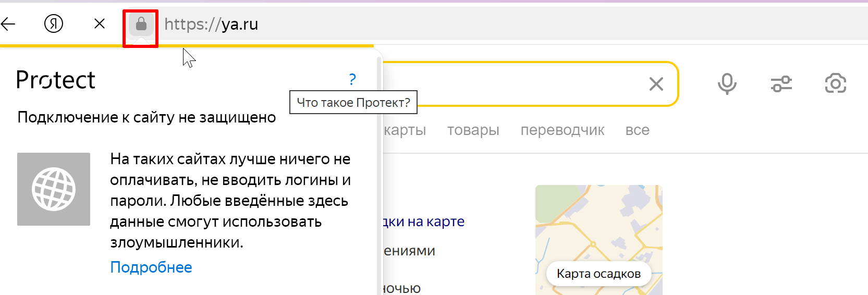This screenshot has height=295, width=868.
Task: Switch to the карты tab
Action: [x=405, y=130]
